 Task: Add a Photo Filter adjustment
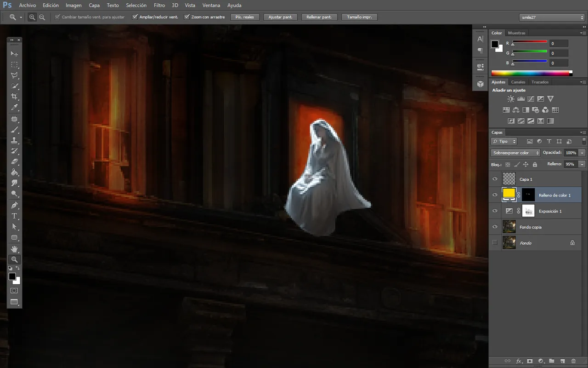tap(535, 110)
